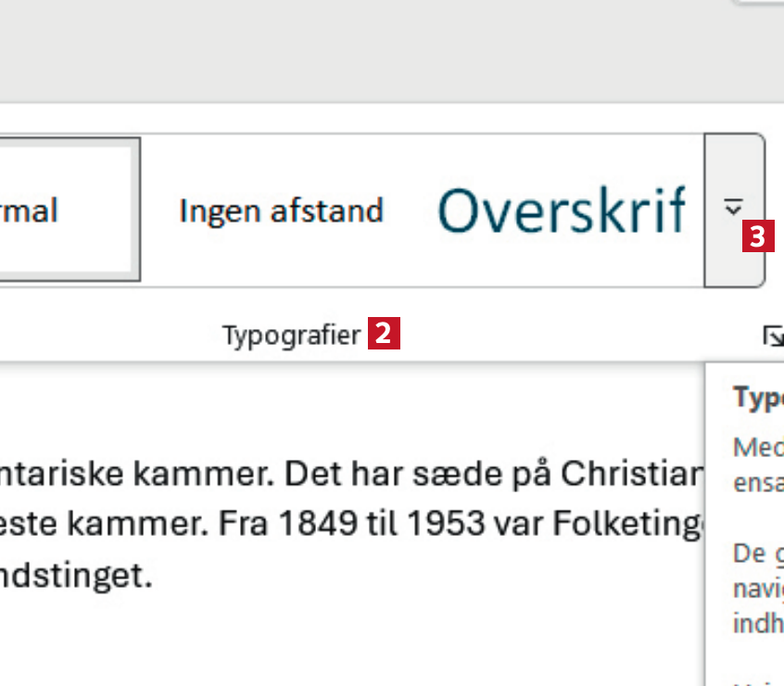
Task: Click the gray area above the ribbon
Action: pos(371,51)
